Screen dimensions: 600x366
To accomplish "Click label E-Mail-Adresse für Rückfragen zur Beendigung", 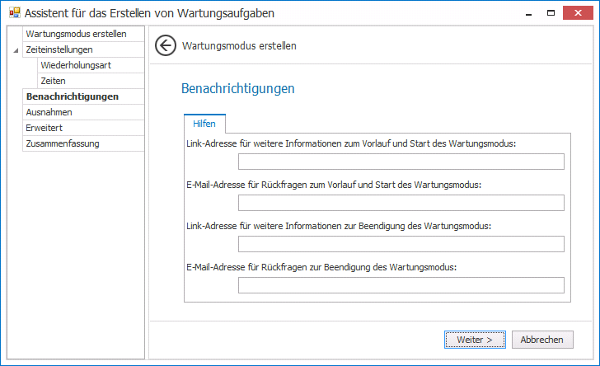I will 321,267.
